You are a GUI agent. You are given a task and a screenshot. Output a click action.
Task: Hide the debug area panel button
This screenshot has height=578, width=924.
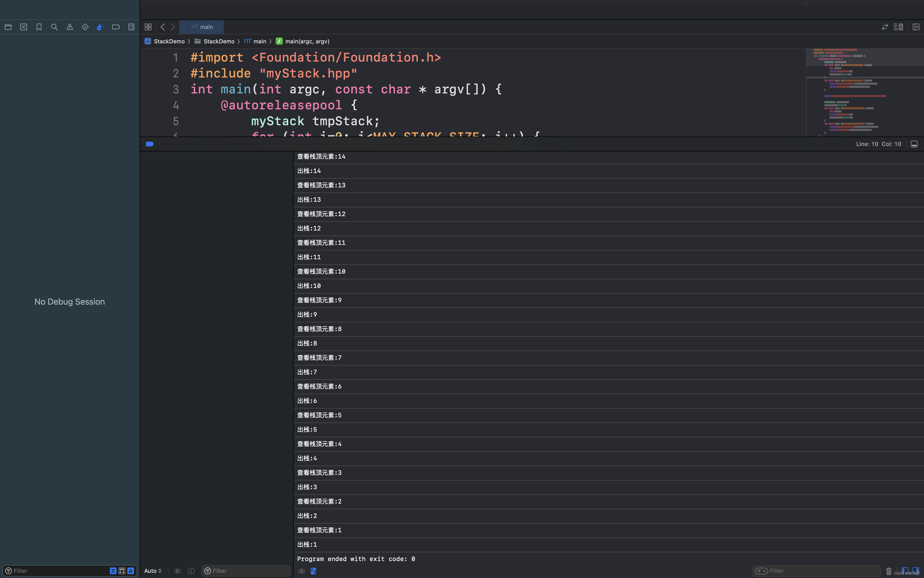[914, 144]
